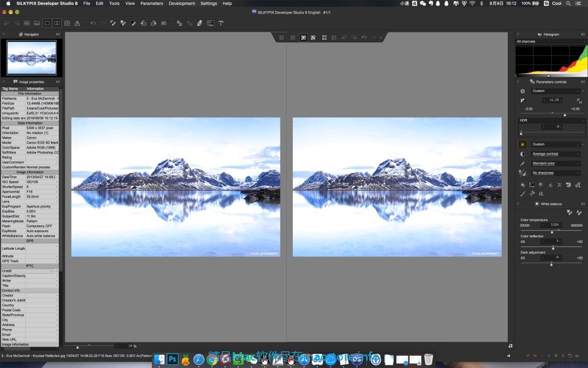Open the Parameters menu
Image resolution: width=588 pixels, height=368 pixels.
[151, 4]
